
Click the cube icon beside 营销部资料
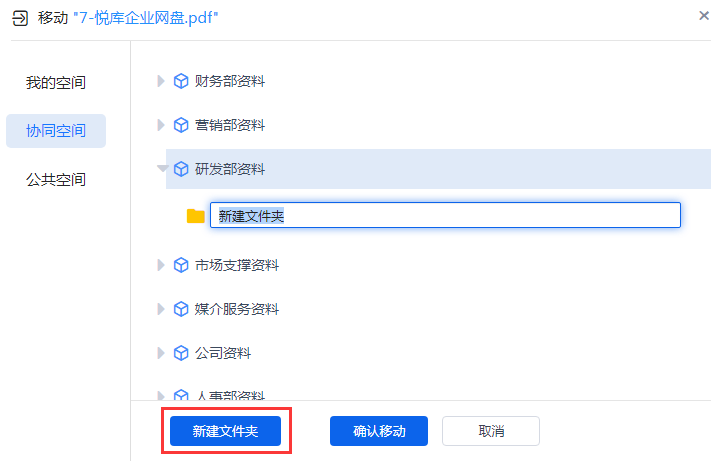181,125
